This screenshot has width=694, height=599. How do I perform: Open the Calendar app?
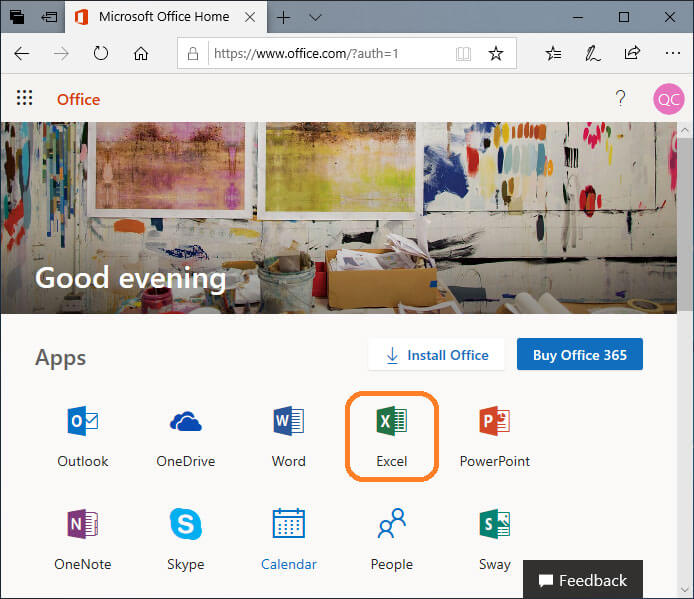pyautogui.click(x=289, y=539)
